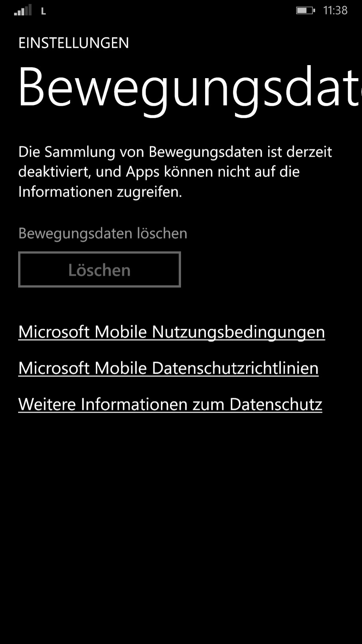The height and width of the screenshot is (644, 362).
Task: Click the Löschen button
Action: pos(99,270)
